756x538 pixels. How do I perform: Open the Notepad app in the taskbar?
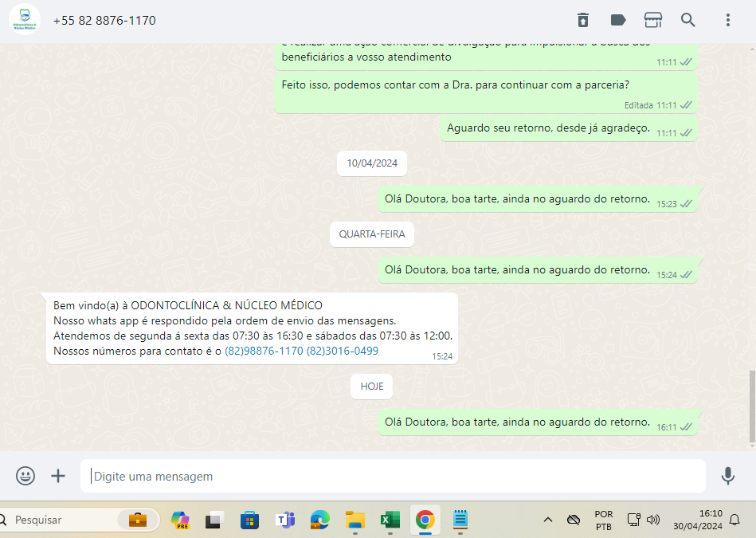[x=460, y=520]
